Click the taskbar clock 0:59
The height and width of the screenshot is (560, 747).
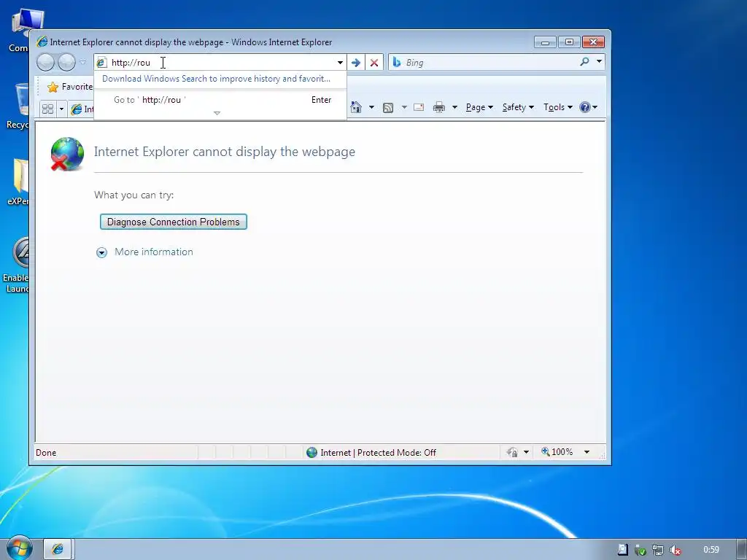711,550
